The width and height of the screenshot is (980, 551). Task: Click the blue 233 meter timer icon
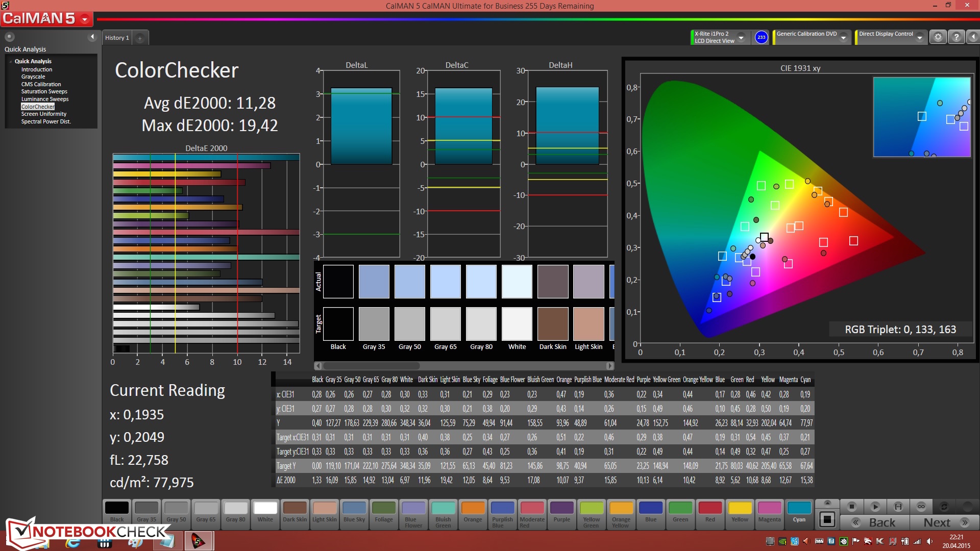click(761, 37)
